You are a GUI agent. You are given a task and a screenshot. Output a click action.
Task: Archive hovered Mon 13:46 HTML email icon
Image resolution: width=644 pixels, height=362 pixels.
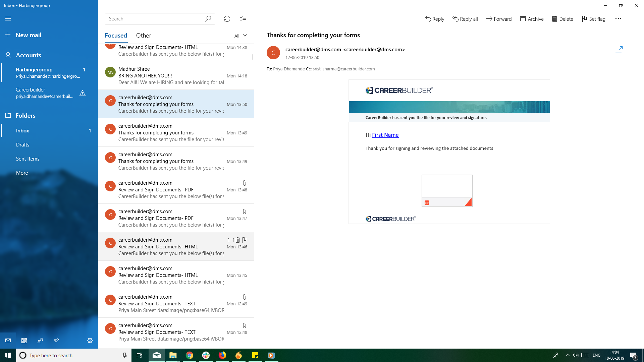tap(231, 240)
